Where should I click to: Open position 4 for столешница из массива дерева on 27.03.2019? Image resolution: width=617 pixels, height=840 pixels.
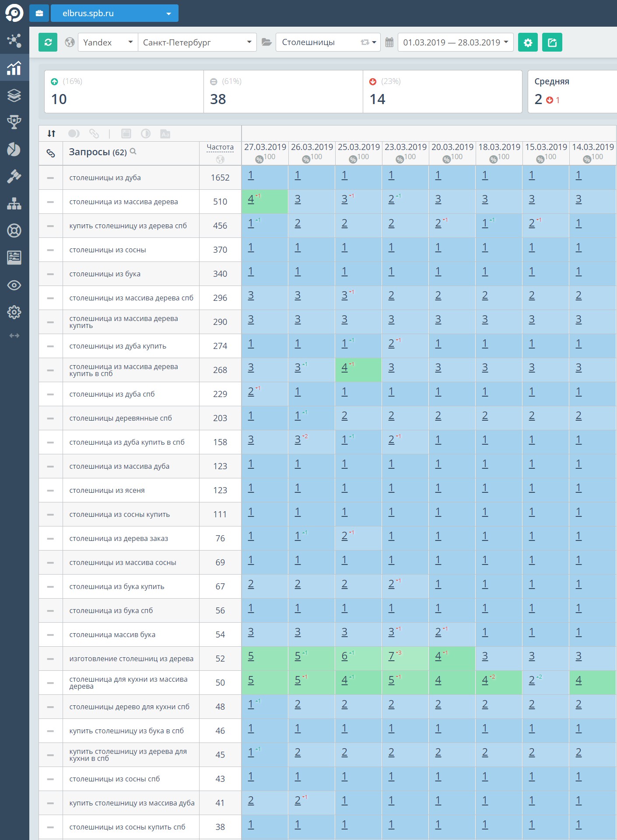251,200
